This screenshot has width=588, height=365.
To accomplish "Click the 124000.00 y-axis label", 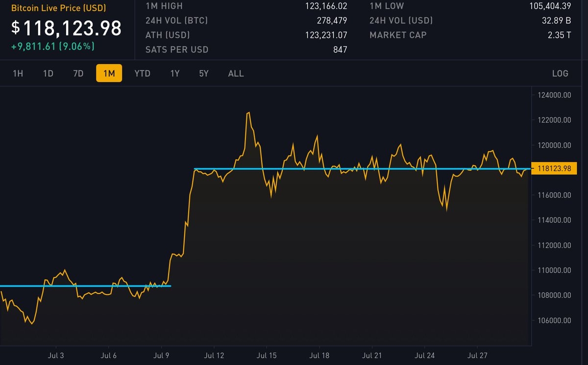I will point(554,95).
